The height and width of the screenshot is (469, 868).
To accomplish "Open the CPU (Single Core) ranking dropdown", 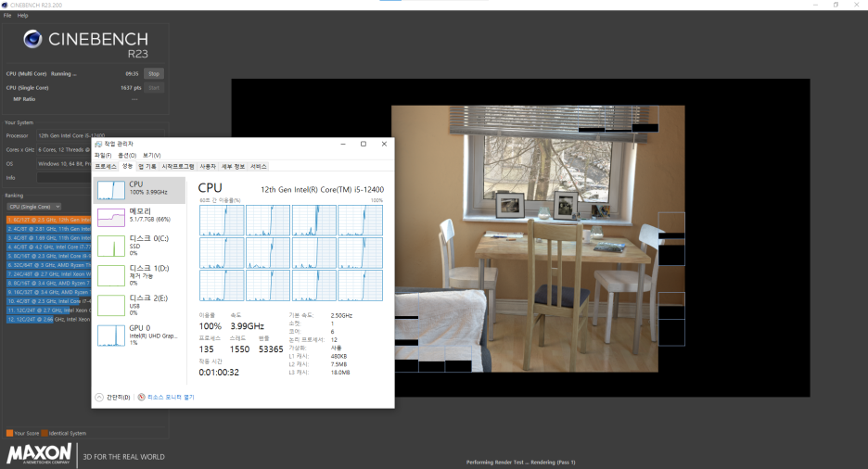I will coord(33,207).
